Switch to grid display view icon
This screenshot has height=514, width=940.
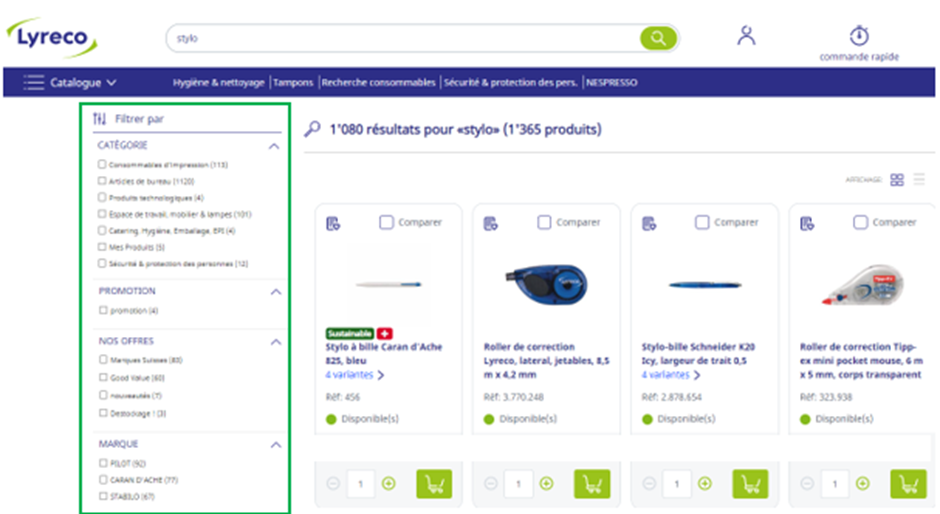(x=897, y=179)
